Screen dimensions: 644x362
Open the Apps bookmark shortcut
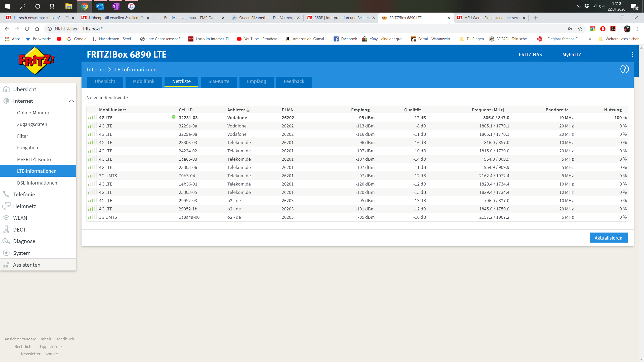coord(13,39)
